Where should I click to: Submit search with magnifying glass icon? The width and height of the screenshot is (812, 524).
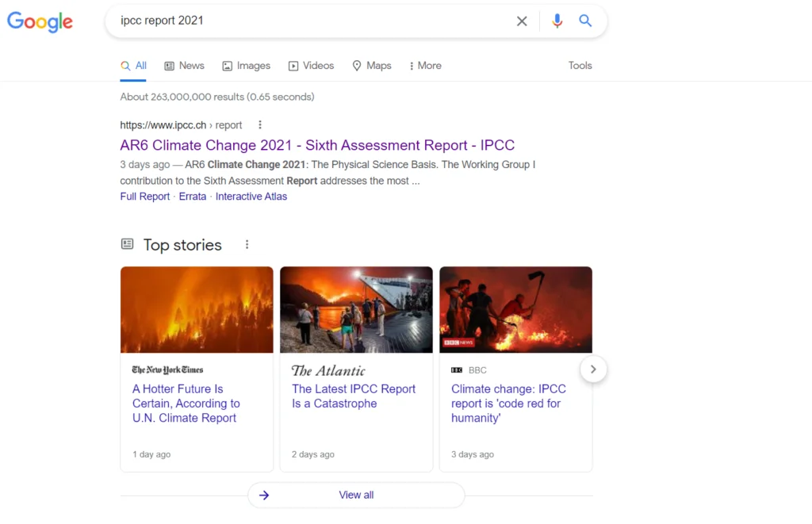[585, 21]
